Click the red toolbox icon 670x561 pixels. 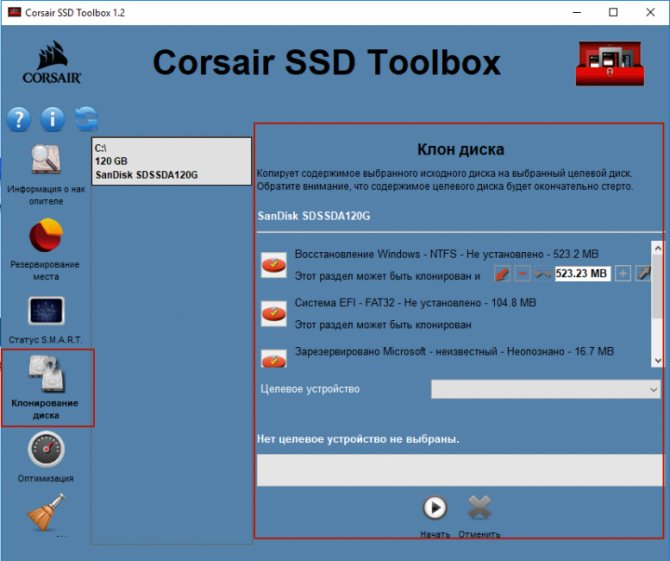610,64
